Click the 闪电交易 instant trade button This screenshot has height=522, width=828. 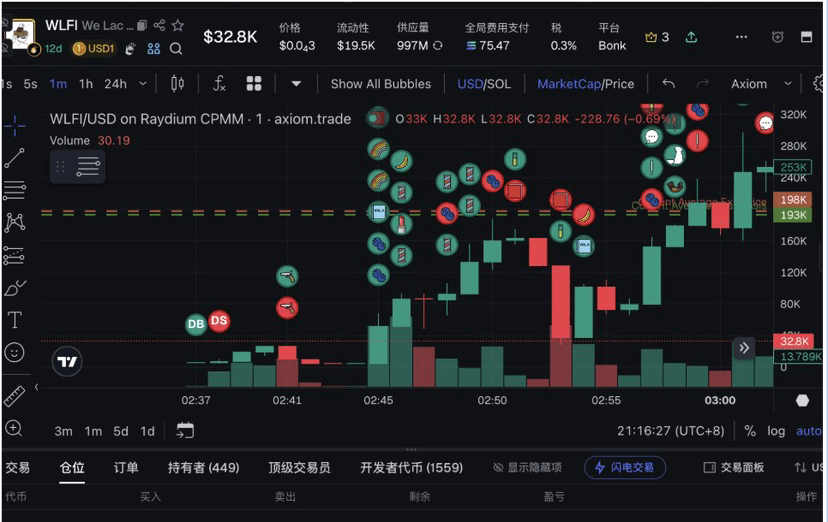(625, 467)
